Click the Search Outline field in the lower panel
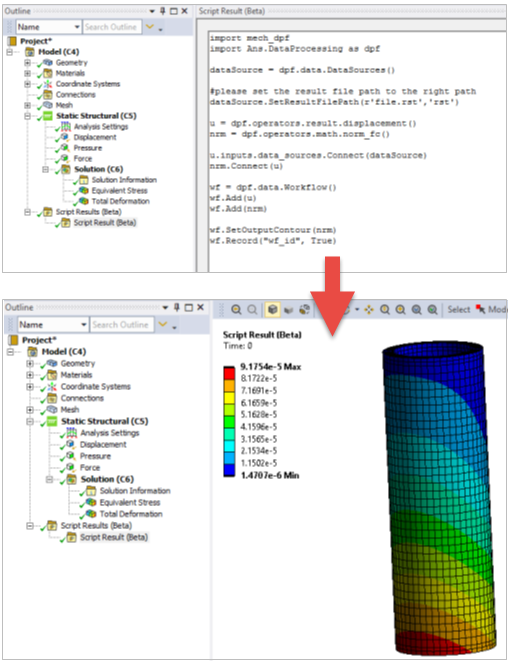 click(122, 325)
